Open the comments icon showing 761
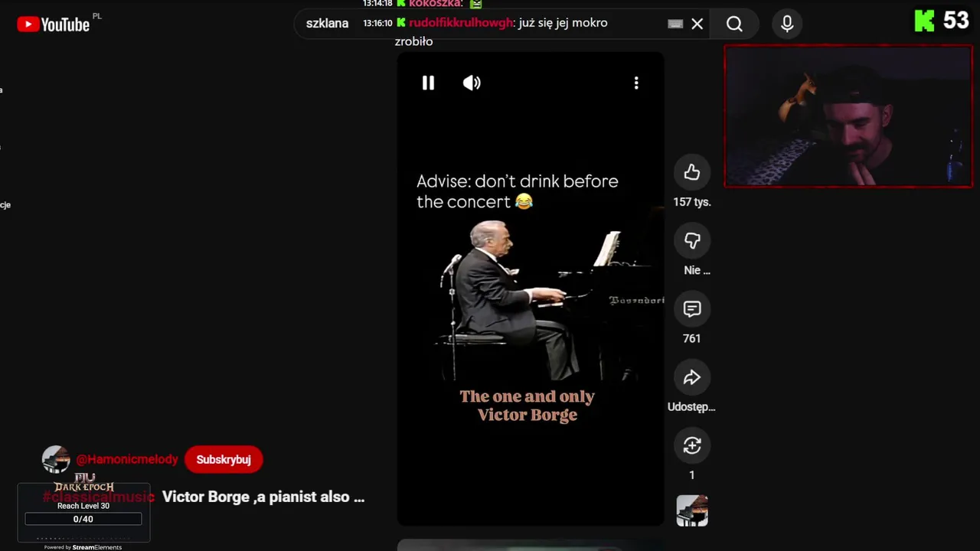Screen dimensions: 980x551 pyautogui.click(x=692, y=309)
